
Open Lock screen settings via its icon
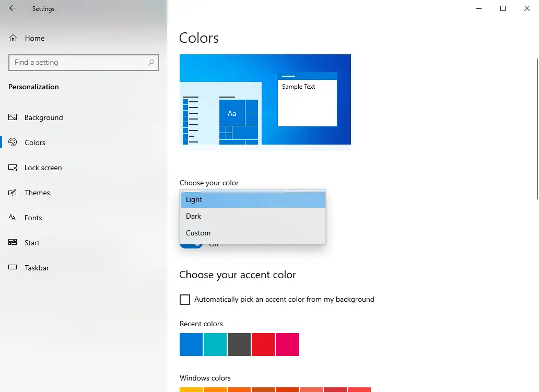13,167
